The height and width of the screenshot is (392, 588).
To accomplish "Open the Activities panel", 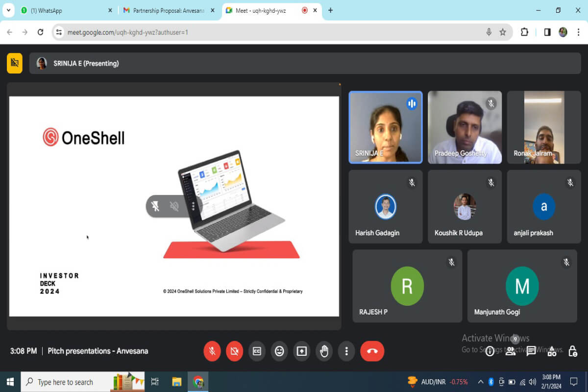I will point(552,351).
